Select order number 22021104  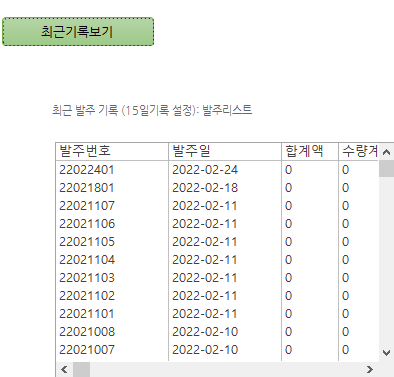tap(87, 260)
